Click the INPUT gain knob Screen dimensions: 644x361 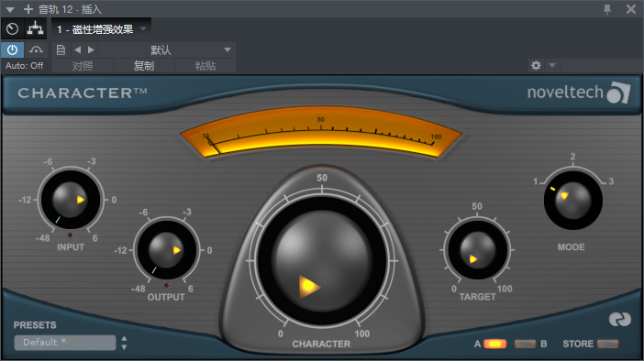point(71,200)
